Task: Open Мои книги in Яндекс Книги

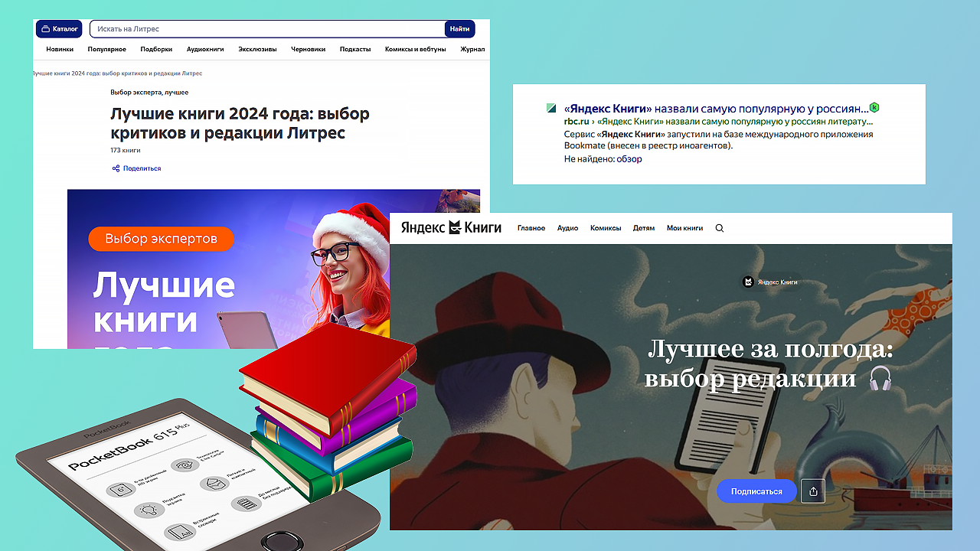Action: pyautogui.click(x=684, y=228)
